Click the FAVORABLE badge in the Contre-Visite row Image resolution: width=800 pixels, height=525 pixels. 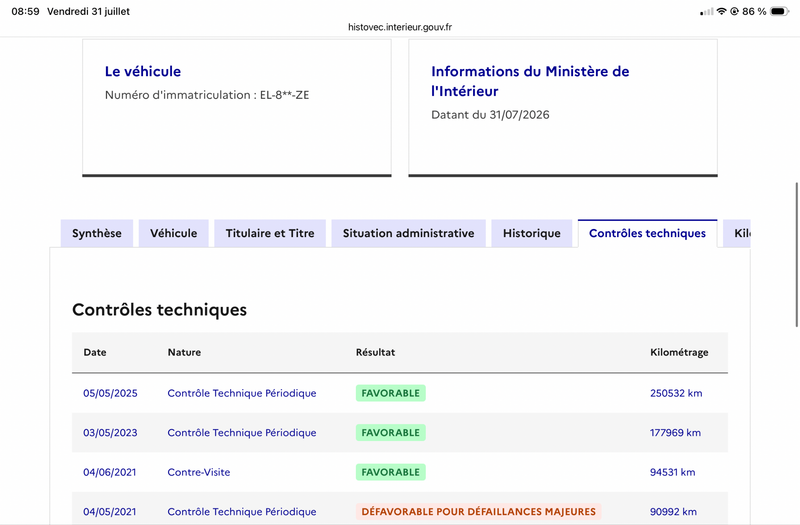pyautogui.click(x=391, y=472)
